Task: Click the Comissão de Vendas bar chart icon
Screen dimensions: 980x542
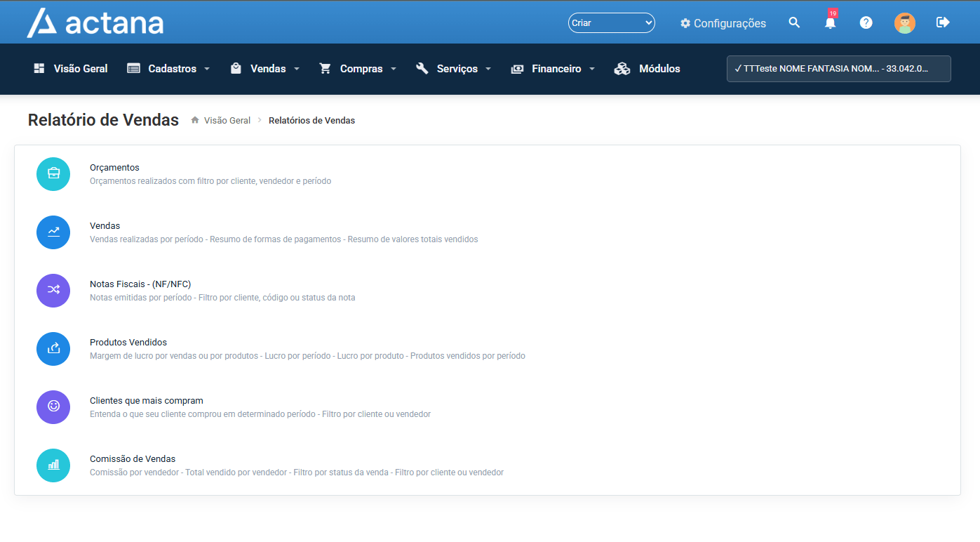Action: (53, 465)
